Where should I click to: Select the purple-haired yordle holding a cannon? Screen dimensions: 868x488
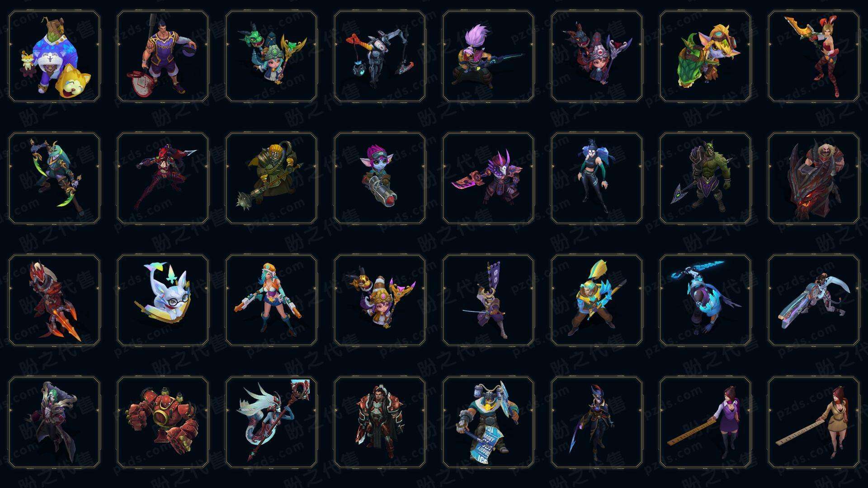pyautogui.click(x=380, y=178)
